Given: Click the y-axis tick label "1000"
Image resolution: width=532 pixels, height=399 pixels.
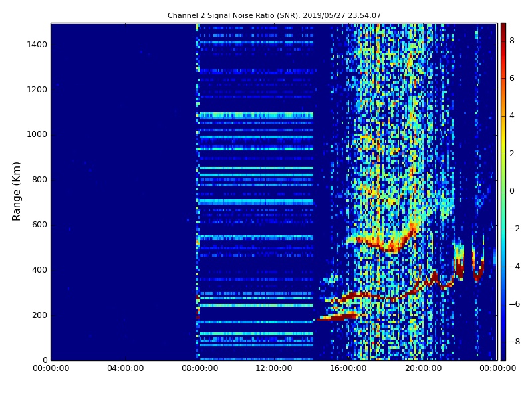Looking at the screenshot, I should 37,134.
